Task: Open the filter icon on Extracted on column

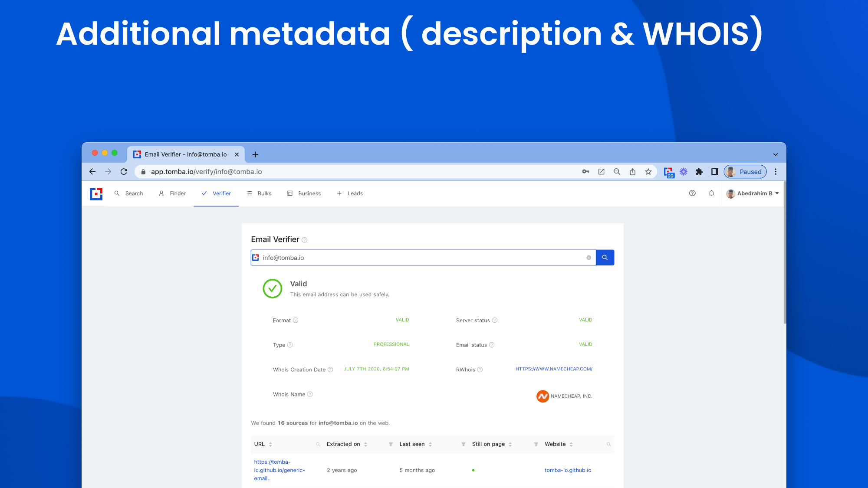Action: tap(391, 444)
